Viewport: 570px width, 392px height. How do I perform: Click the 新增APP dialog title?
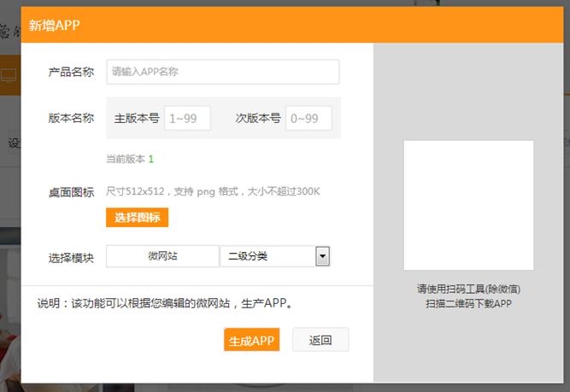click(x=55, y=25)
